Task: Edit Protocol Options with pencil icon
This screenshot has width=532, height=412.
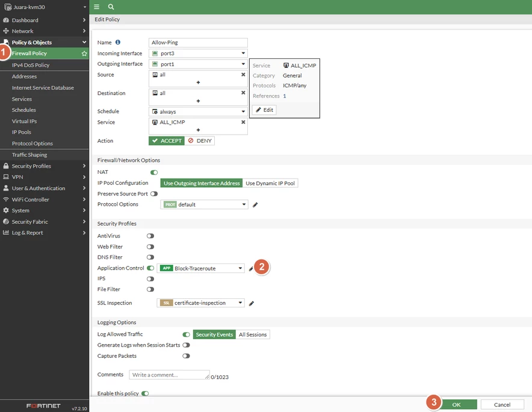Action: pos(255,205)
